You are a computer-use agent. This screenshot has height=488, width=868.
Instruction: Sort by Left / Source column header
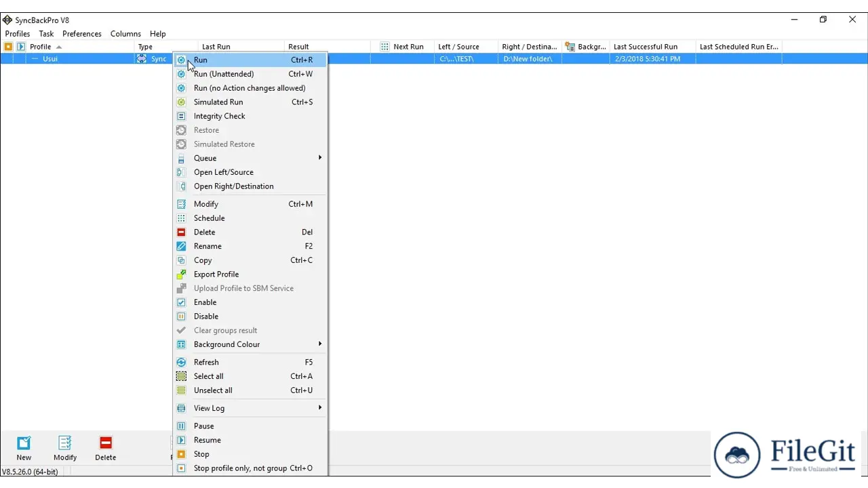(x=465, y=47)
